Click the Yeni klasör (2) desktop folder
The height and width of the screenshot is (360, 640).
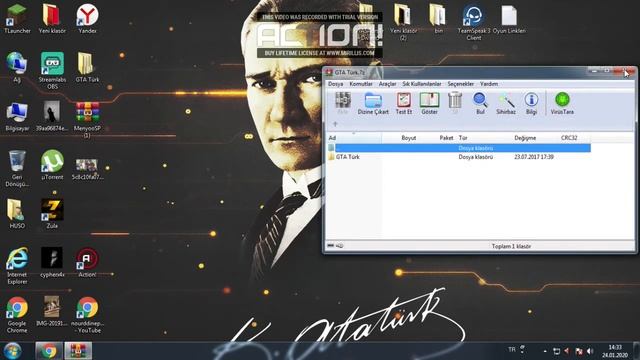coord(403,22)
